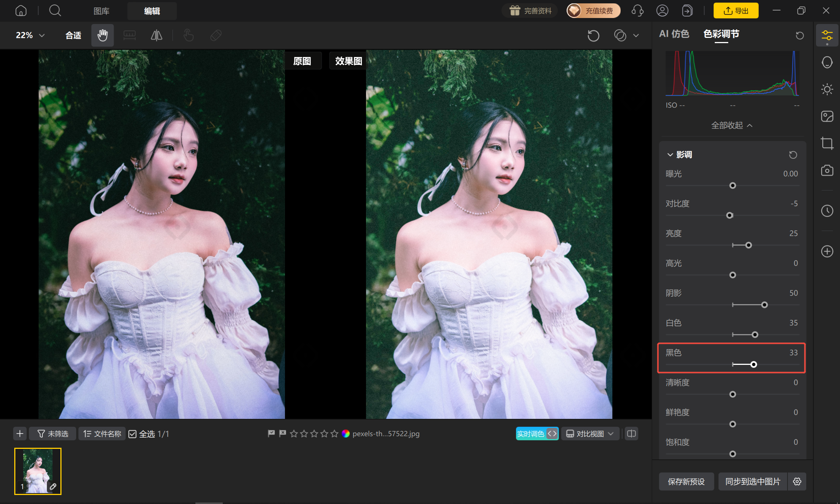Click the 黑色 slider handle
This screenshot has height=504, width=840.
753,364
